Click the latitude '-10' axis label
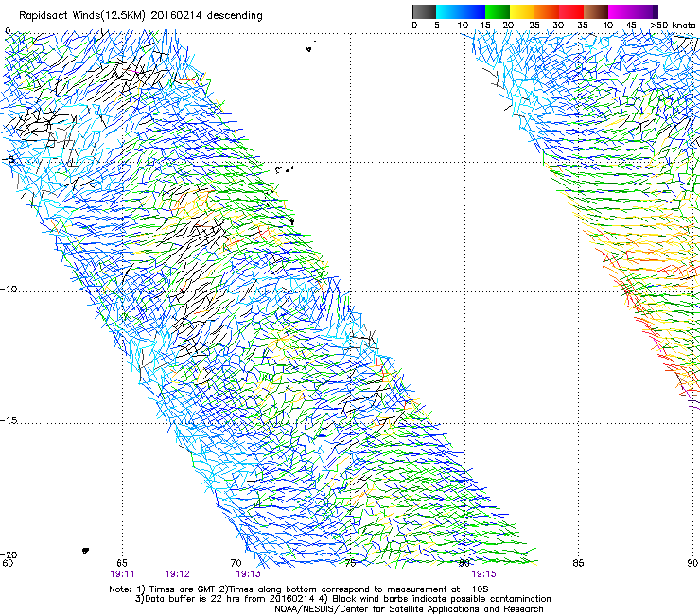Viewport: 700px width, 615px height. click(9, 290)
